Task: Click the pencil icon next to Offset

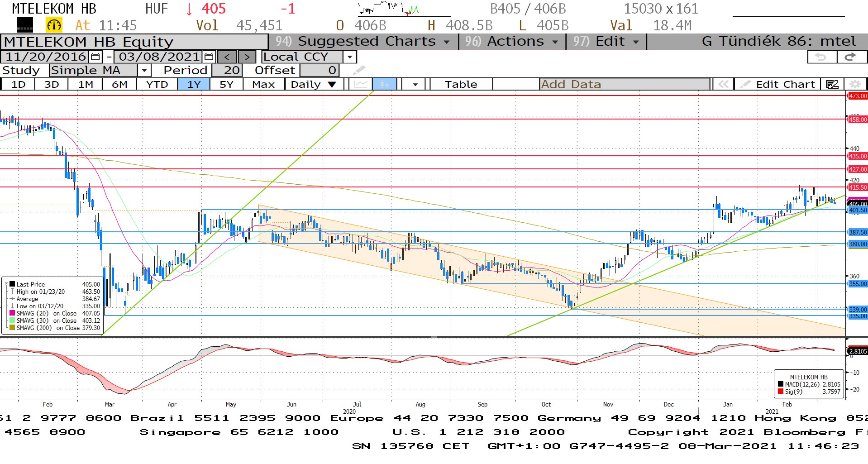Action: (x=358, y=70)
